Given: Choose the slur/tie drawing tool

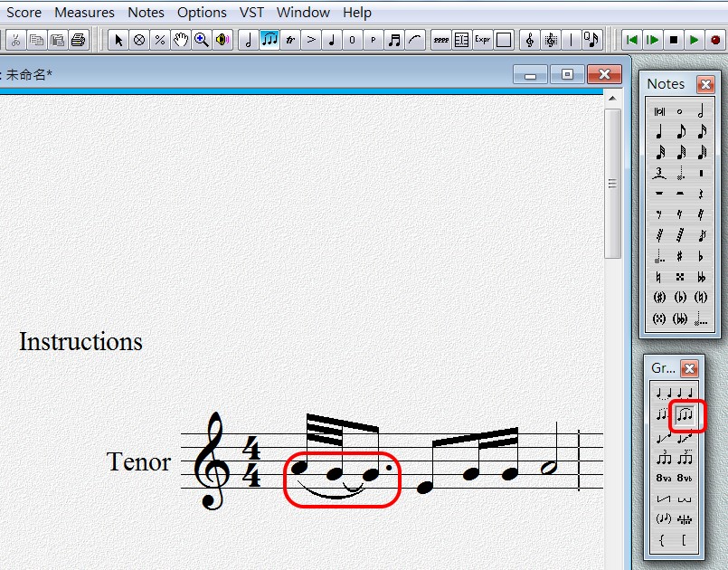Looking at the screenshot, I should point(413,40).
